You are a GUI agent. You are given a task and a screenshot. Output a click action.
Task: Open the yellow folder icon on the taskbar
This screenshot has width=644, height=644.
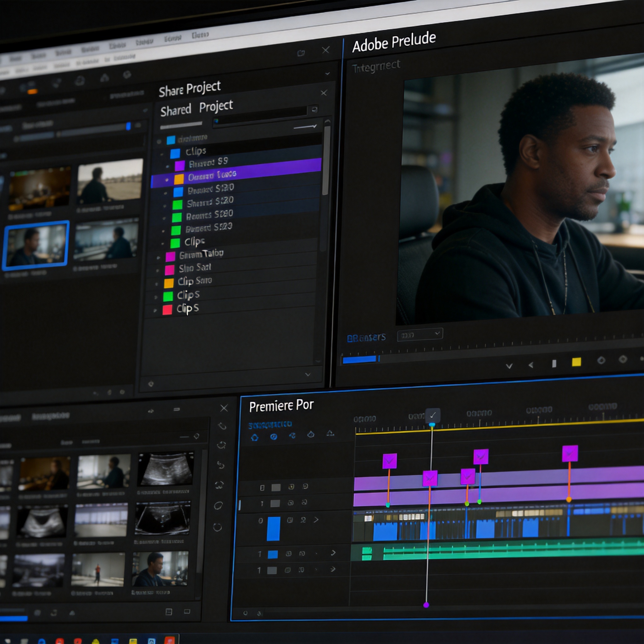(133, 641)
